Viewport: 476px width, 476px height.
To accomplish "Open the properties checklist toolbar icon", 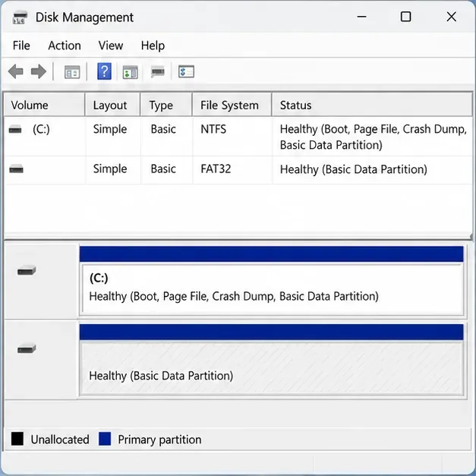I will tap(186, 71).
